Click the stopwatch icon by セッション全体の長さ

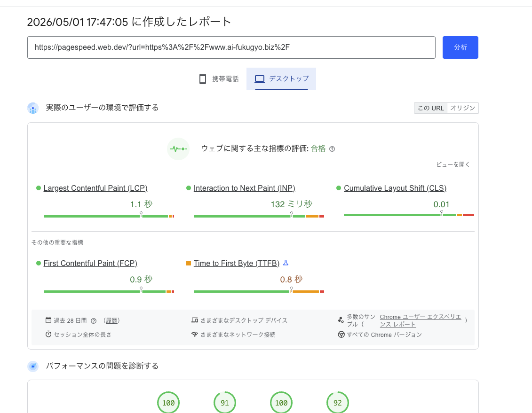pos(48,334)
